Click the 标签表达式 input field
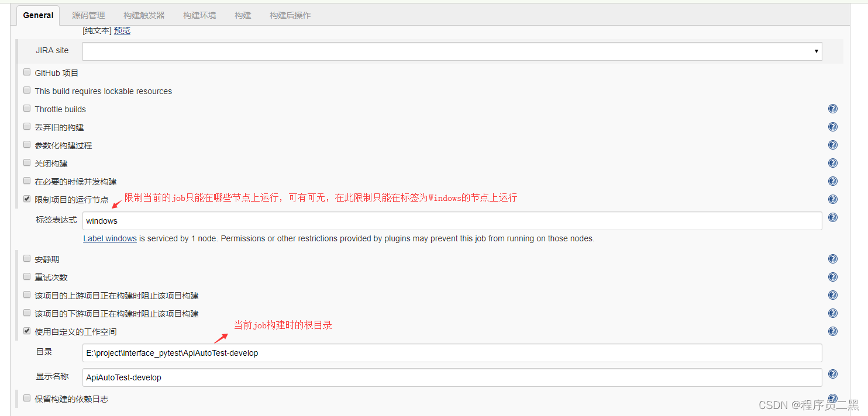Image resolution: width=868 pixels, height=416 pixels. (x=452, y=221)
